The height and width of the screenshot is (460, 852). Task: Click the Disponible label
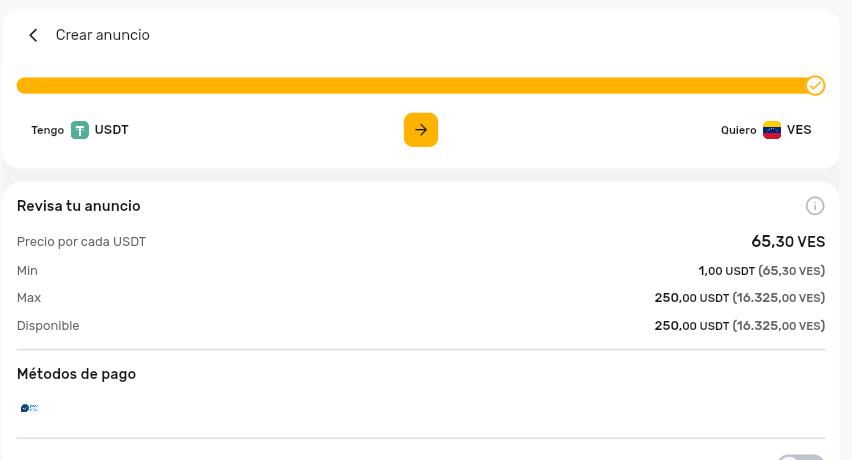[x=48, y=325]
